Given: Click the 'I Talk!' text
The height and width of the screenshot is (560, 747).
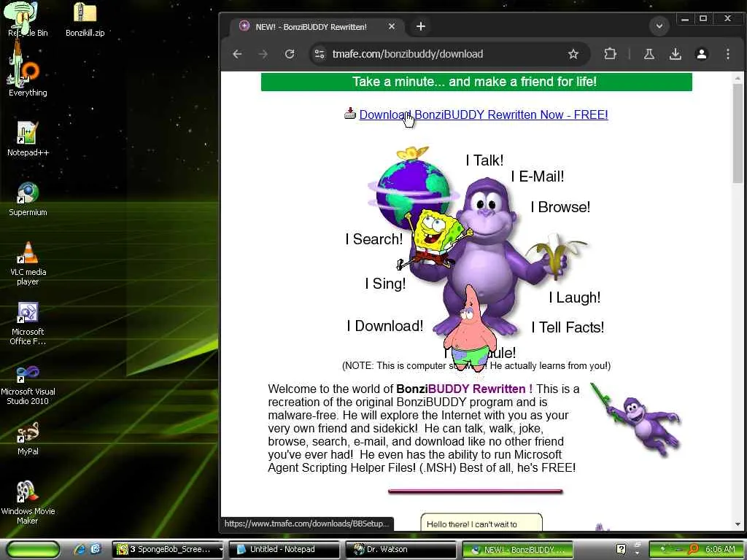Looking at the screenshot, I should pos(484,160).
